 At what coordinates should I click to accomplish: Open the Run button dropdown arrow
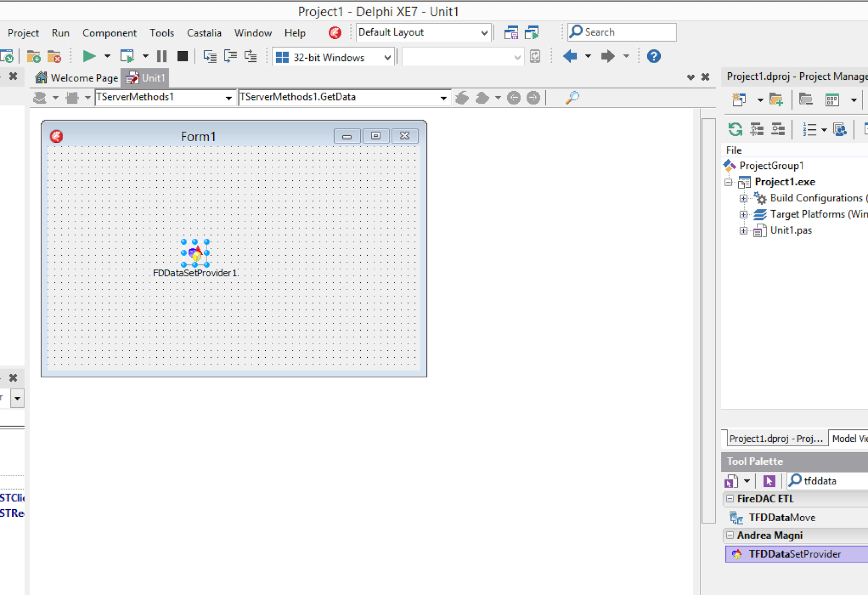point(107,56)
